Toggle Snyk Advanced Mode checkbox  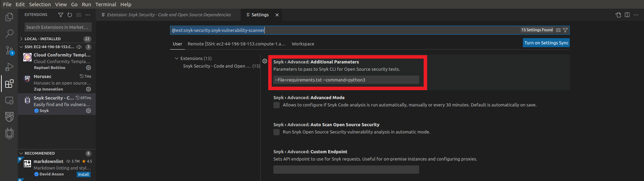tap(277, 105)
